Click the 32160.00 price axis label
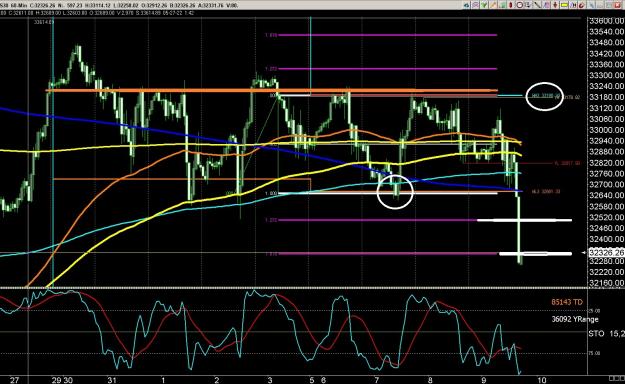The width and height of the screenshot is (625, 384). (x=606, y=283)
